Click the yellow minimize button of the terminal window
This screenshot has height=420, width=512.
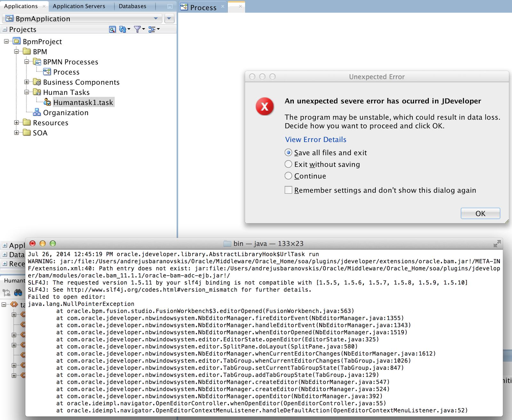(43, 243)
